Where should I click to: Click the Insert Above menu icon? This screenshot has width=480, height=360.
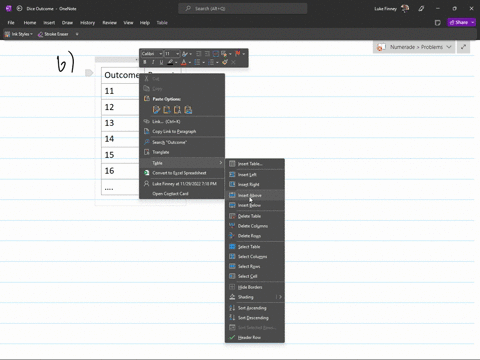[232, 195]
